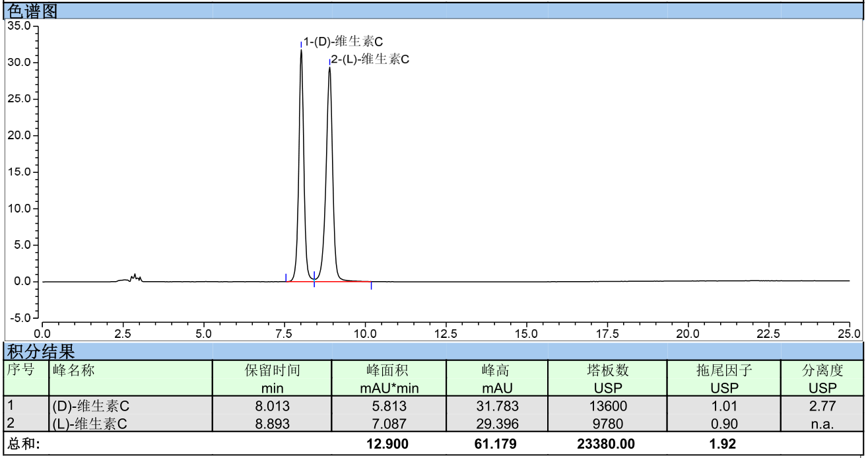Click the 色谱图 panel header
The height and width of the screenshot is (458, 868).
coord(32,11)
